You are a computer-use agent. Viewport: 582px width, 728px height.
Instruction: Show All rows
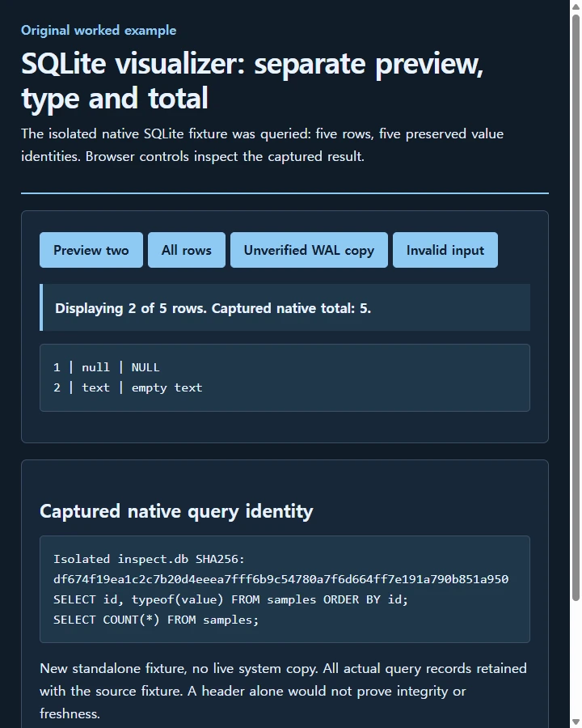(x=187, y=250)
